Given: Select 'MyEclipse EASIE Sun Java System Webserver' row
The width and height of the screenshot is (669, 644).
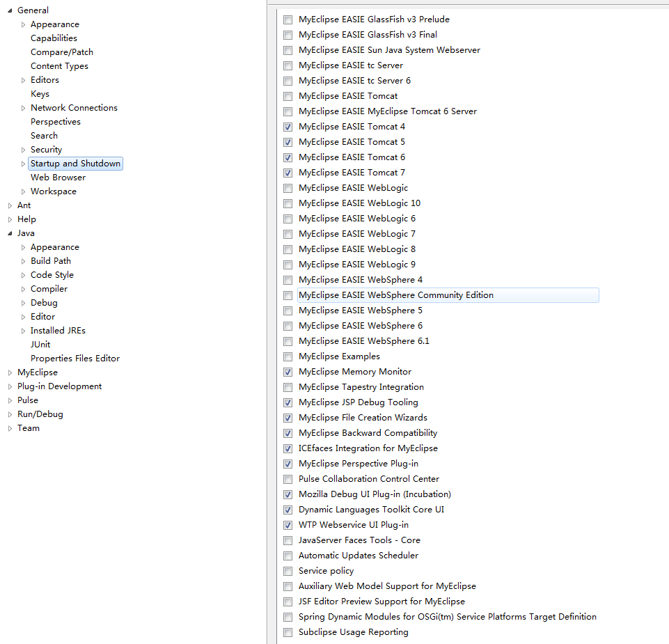Looking at the screenshot, I should point(389,50).
